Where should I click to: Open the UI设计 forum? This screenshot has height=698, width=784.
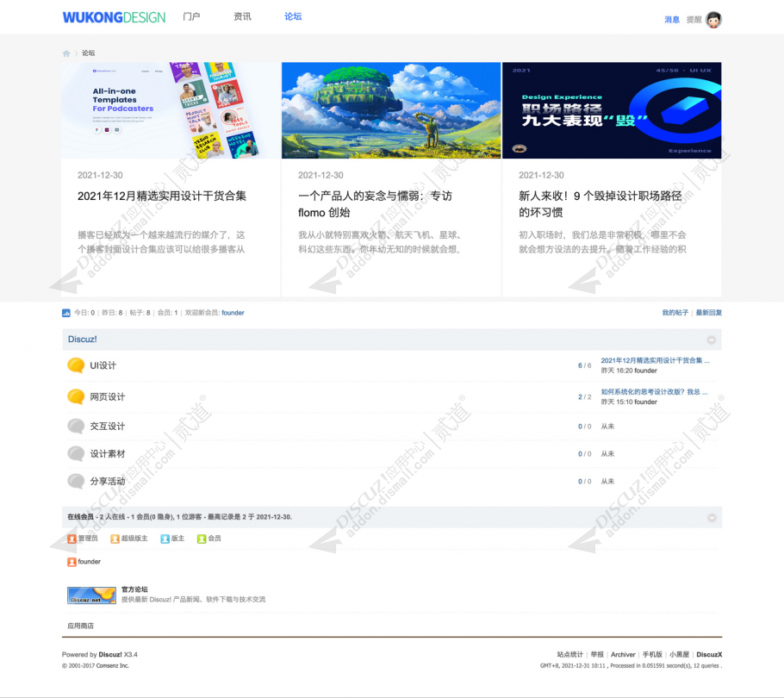click(x=103, y=365)
